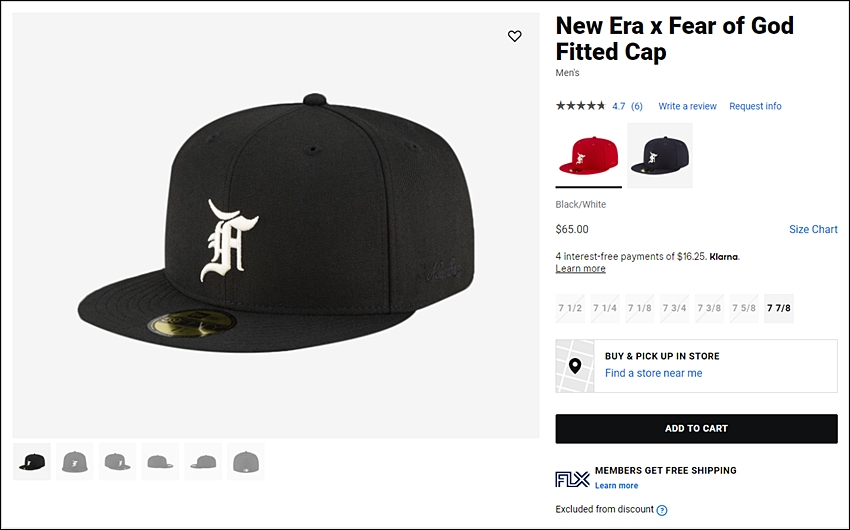Image resolution: width=850 pixels, height=530 pixels.
Task: Open the discount exclusion help icon
Action: (662, 510)
